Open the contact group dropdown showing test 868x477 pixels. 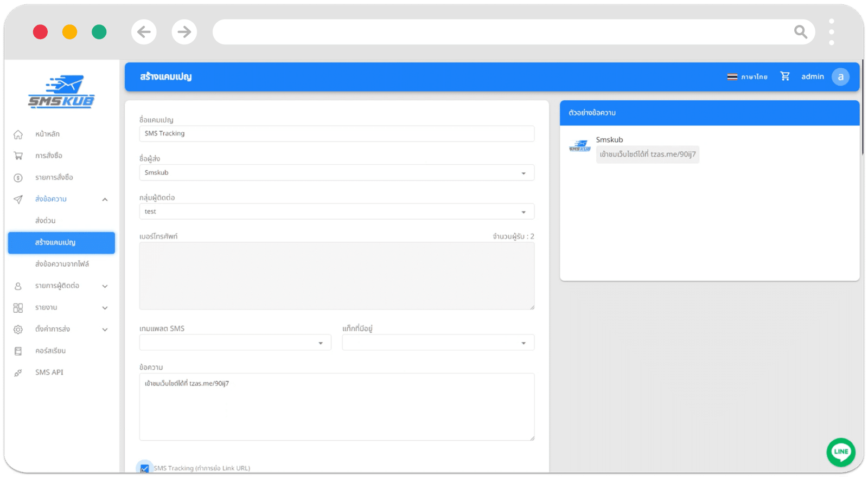(336, 212)
